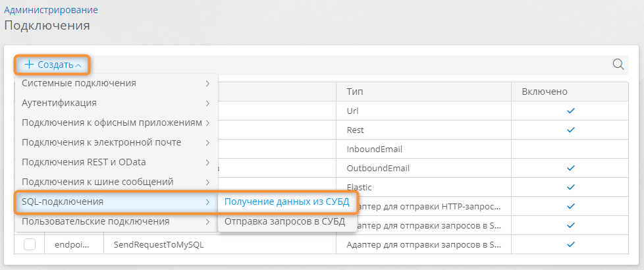Select Получение данных из СУБД
This screenshot has width=644, height=270.
click(286, 202)
